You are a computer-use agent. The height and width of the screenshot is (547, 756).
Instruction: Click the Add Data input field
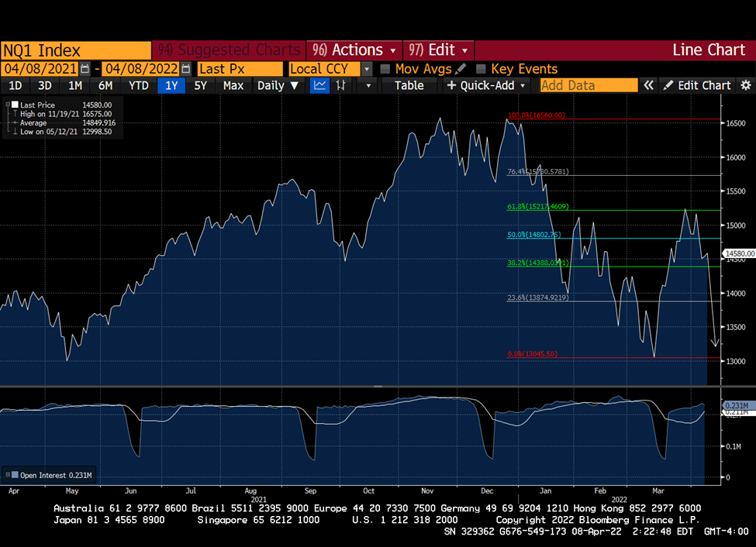pos(589,85)
